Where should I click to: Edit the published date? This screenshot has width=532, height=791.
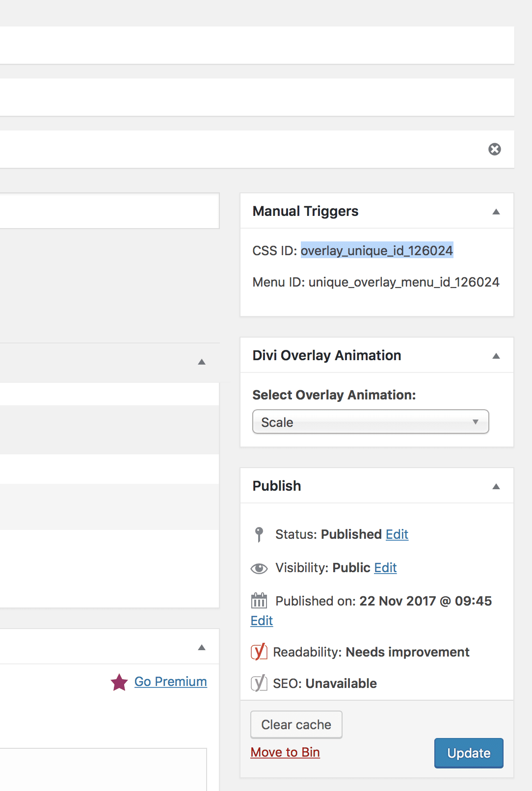click(x=262, y=621)
